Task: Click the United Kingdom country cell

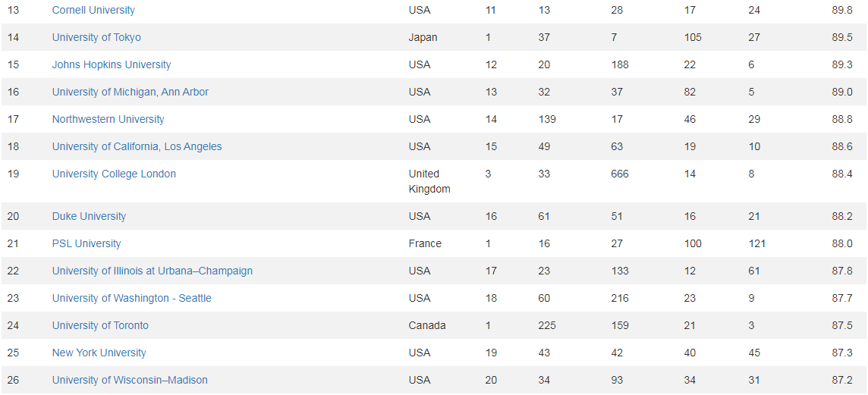Action: pyautogui.click(x=429, y=181)
